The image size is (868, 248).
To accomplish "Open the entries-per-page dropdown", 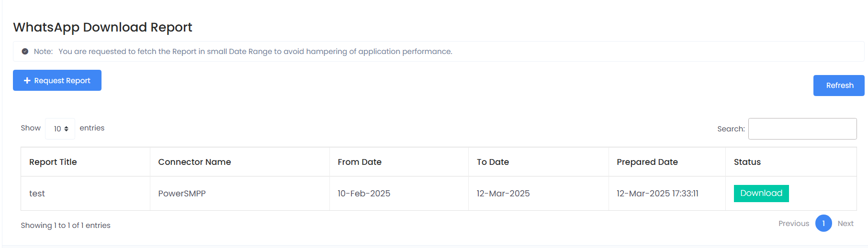I will point(60,129).
